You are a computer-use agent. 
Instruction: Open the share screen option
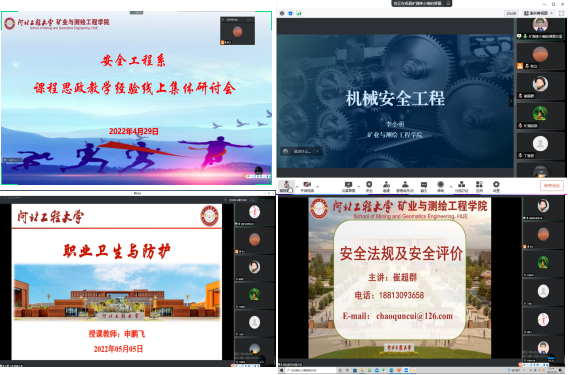[348, 186]
